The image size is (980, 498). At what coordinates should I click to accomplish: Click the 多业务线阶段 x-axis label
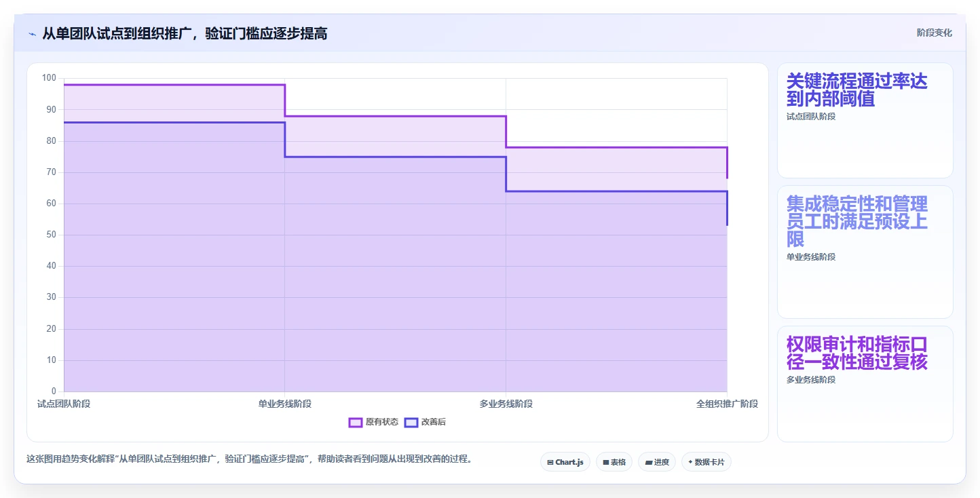coord(506,404)
